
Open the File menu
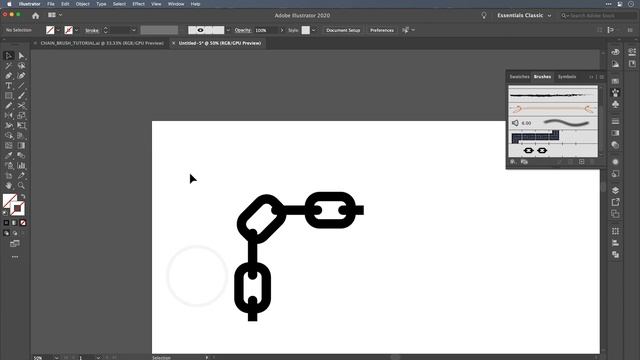coord(51,4)
